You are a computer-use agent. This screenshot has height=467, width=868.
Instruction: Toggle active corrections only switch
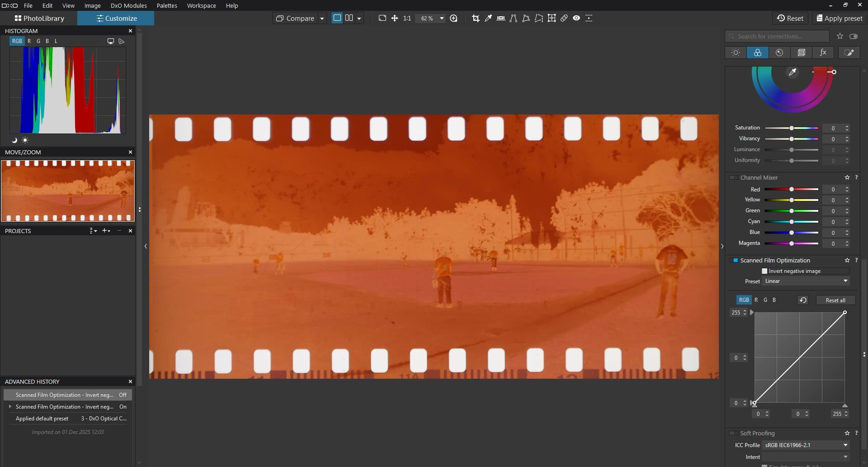click(x=854, y=36)
